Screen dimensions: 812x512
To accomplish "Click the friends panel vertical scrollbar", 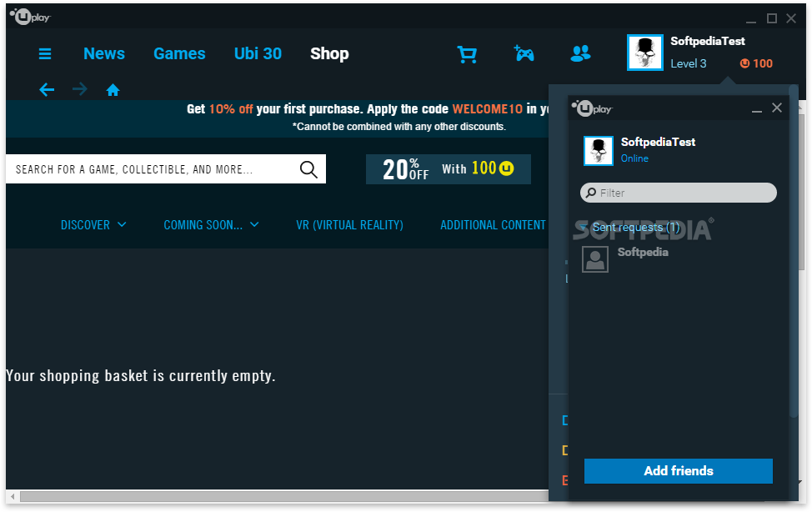I will click(794, 251).
